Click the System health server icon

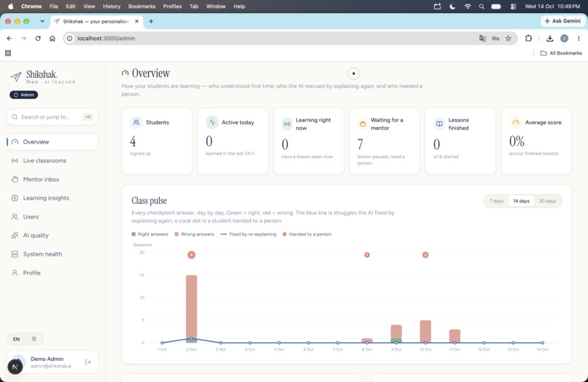pyautogui.click(x=15, y=254)
